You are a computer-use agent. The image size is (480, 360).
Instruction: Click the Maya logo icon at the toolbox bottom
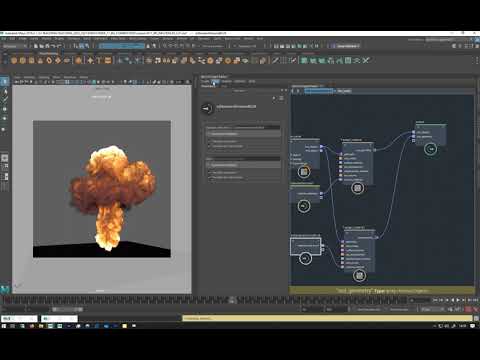click(5, 289)
